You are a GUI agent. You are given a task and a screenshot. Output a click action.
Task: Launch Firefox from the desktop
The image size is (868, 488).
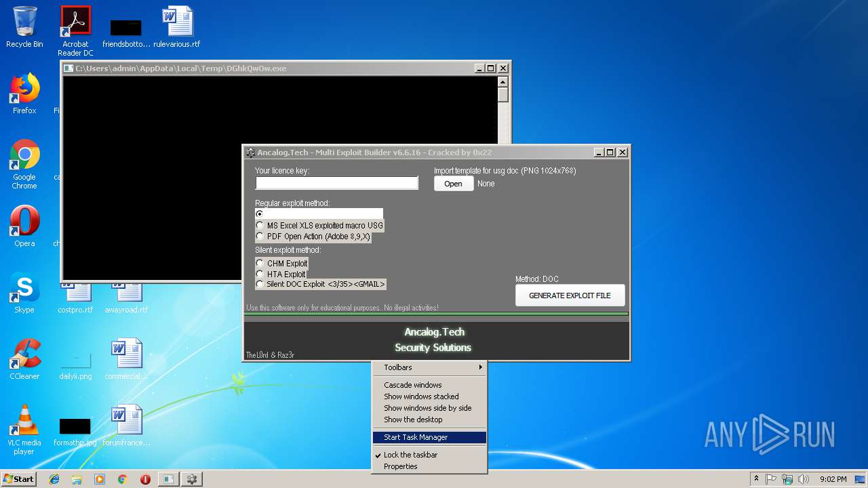point(24,94)
